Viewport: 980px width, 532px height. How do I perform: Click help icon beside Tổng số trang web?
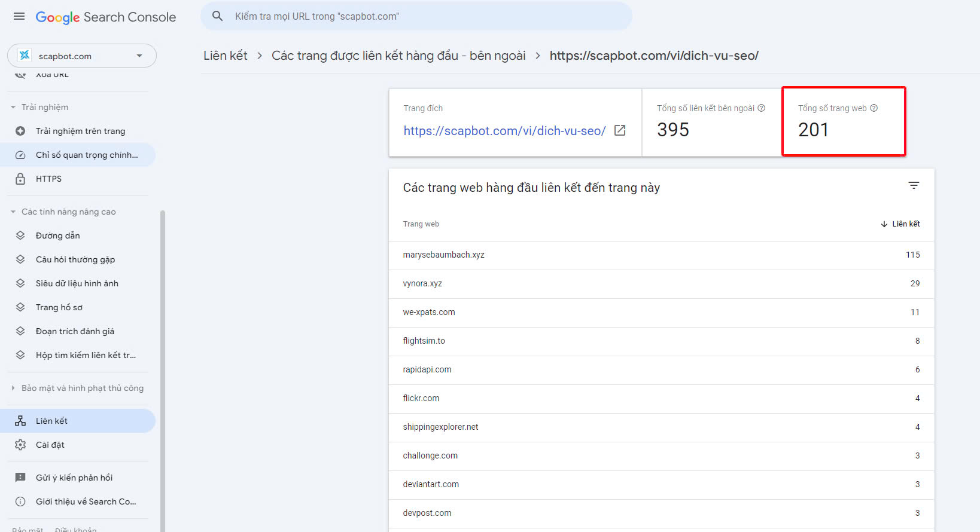pyautogui.click(x=874, y=108)
